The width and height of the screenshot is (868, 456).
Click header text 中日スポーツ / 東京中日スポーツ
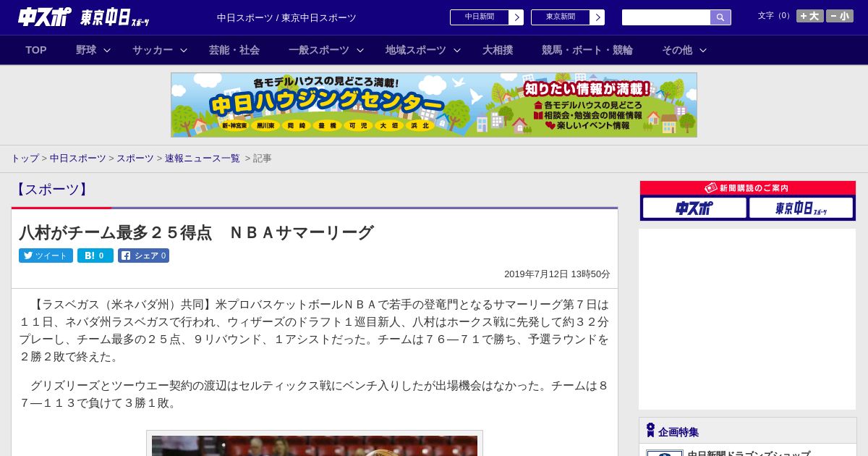coord(286,17)
